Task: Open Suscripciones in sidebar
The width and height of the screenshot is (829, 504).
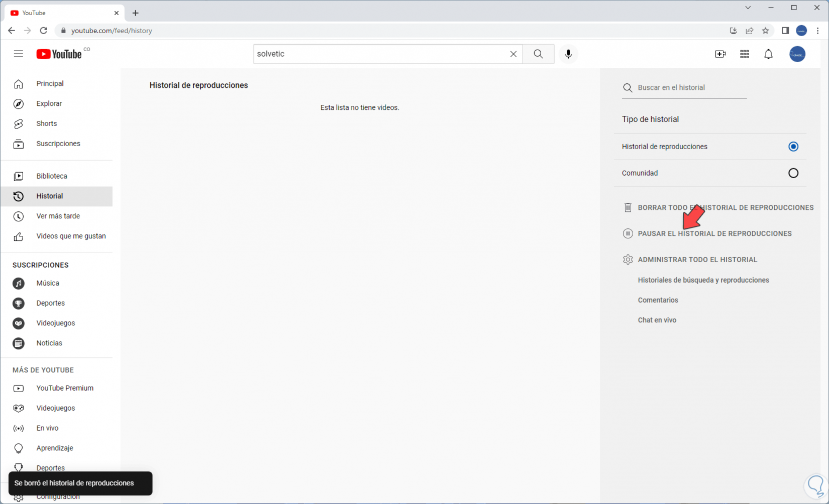Action: click(57, 144)
